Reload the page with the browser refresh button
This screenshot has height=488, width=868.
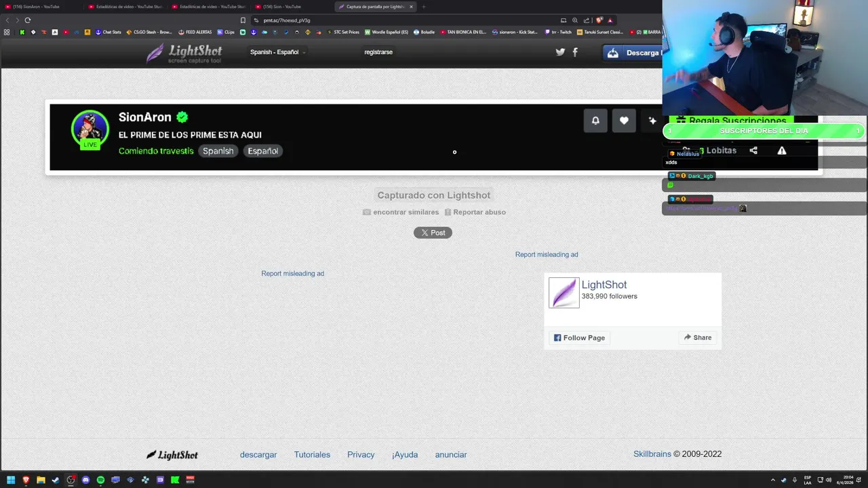[x=28, y=20]
